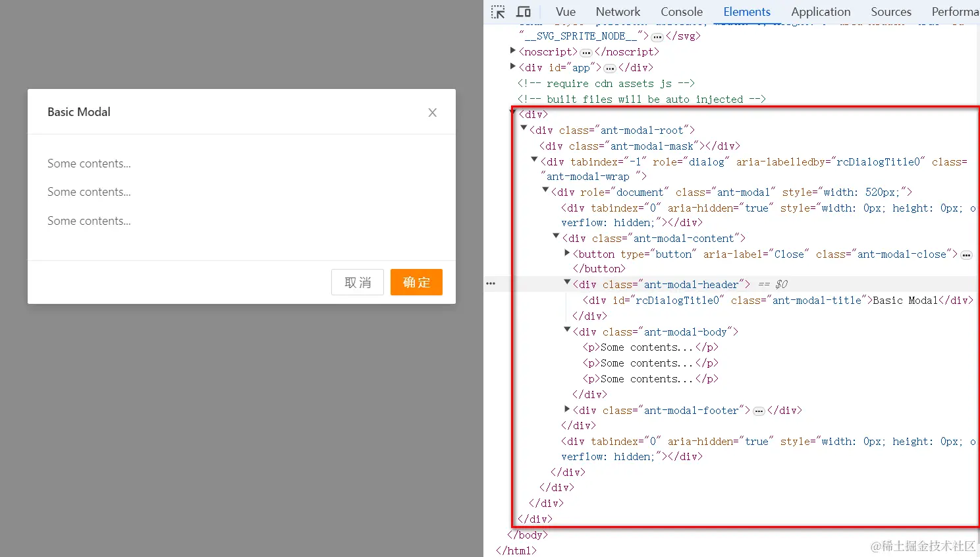980x557 pixels.
Task: Click the Basic Modal title text
Action: coord(79,112)
